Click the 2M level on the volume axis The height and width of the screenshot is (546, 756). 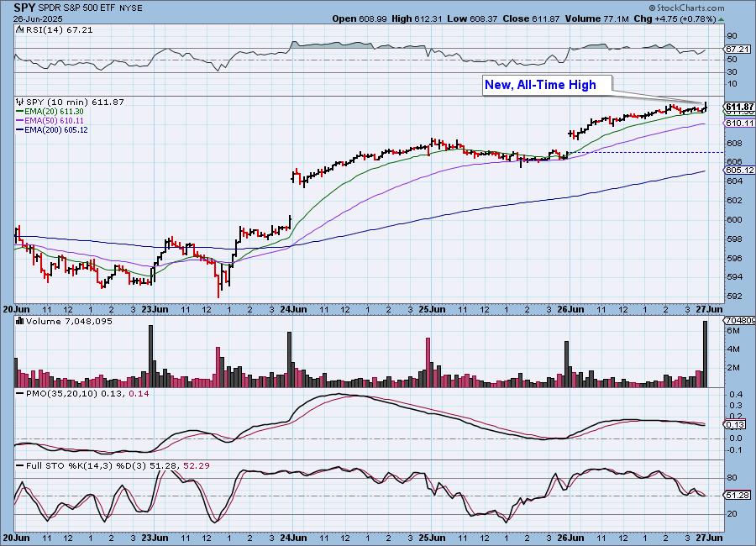(x=732, y=368)
